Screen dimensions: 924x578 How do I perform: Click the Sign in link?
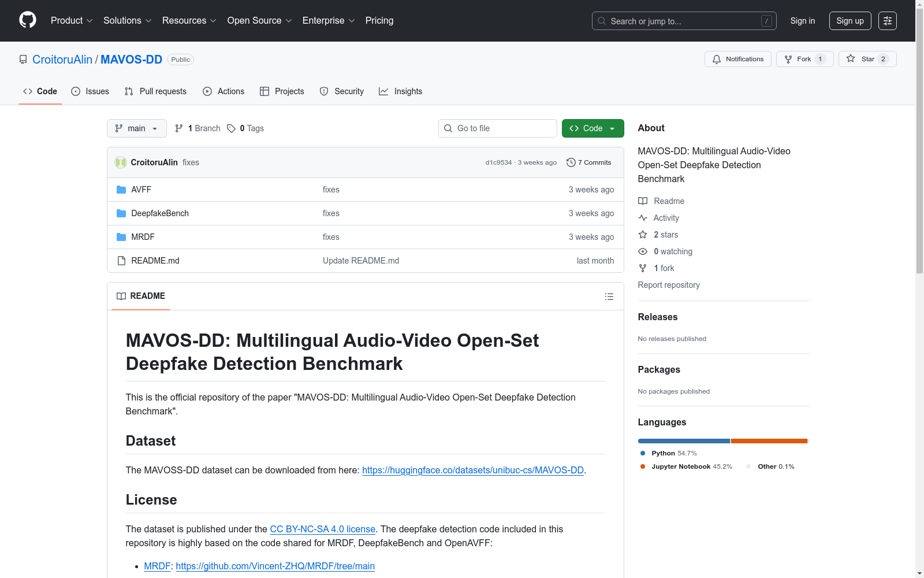pos(803,21)
